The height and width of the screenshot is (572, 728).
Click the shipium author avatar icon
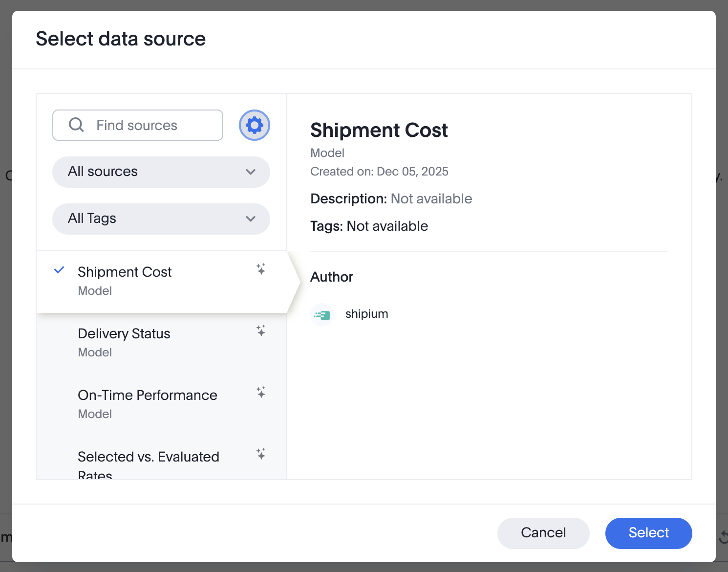coord(322,315)
